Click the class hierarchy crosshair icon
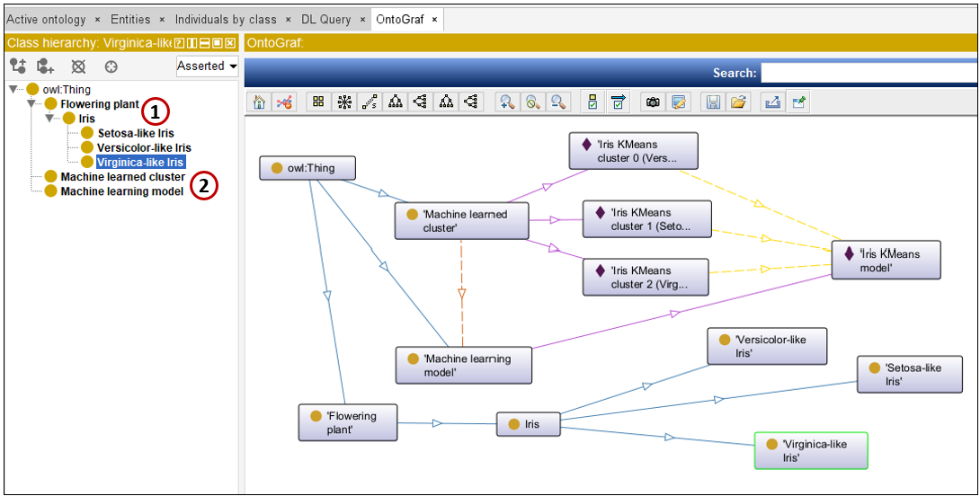The image size is (980, 496). tap(111, 66)
